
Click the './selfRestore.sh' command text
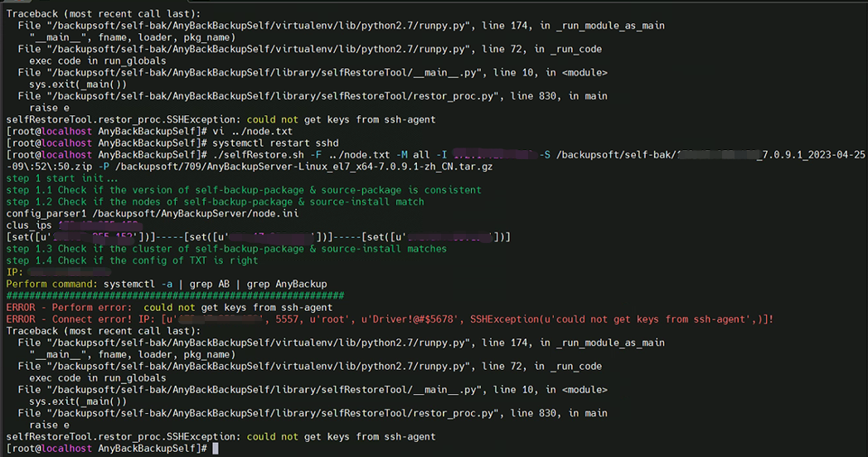pyautogui.click(x=259, y=154)
